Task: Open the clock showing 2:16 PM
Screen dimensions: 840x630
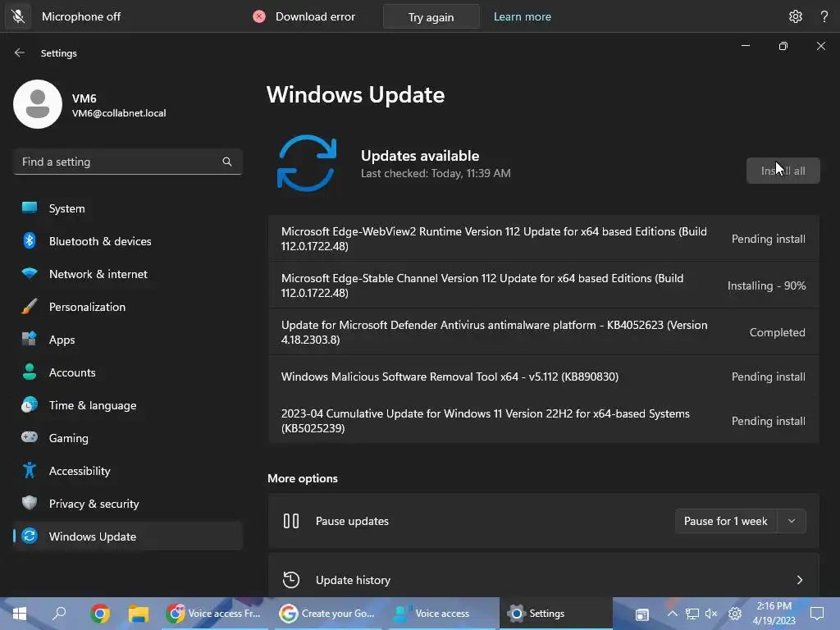Action: (x=774, y=614)
